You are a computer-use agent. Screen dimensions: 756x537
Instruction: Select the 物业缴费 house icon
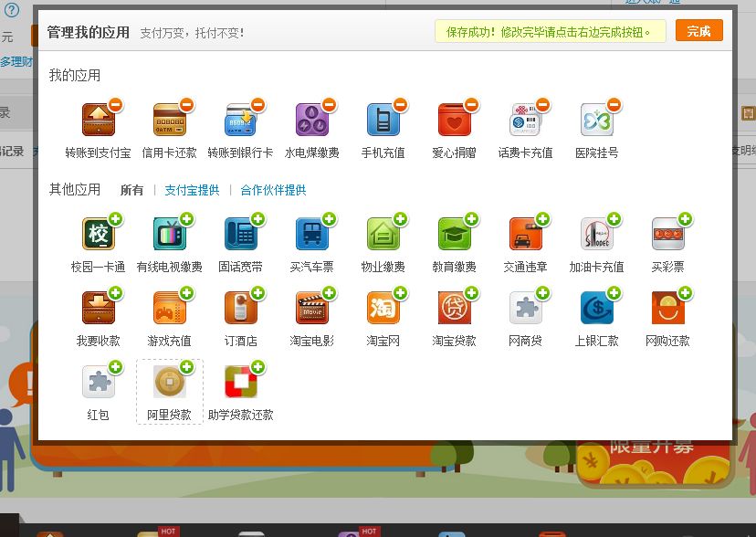point(383,234)
